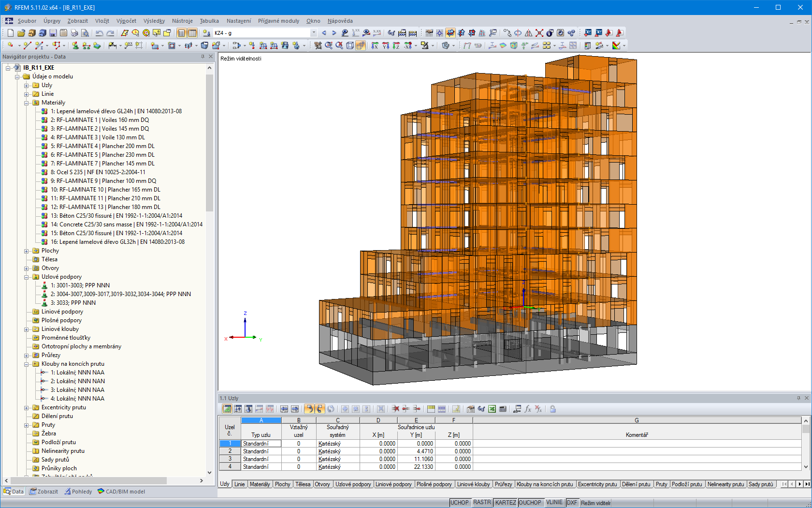812x508 pixels.
Task: Activate the Undo icon on the toolbar
Action: pyautogui.click(x=100, y=33)
